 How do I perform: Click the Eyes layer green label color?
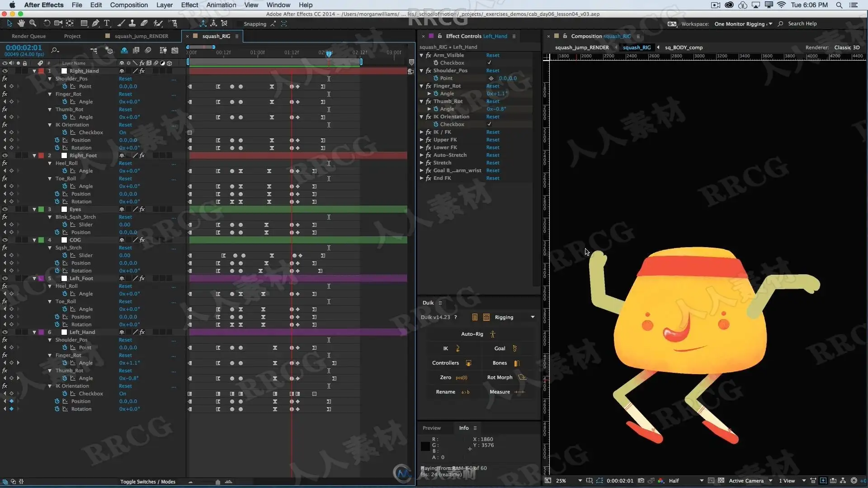point(41,209)
